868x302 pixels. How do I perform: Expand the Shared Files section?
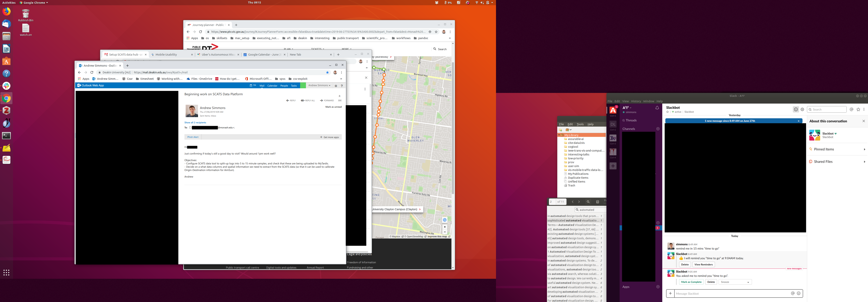(864, 162)
